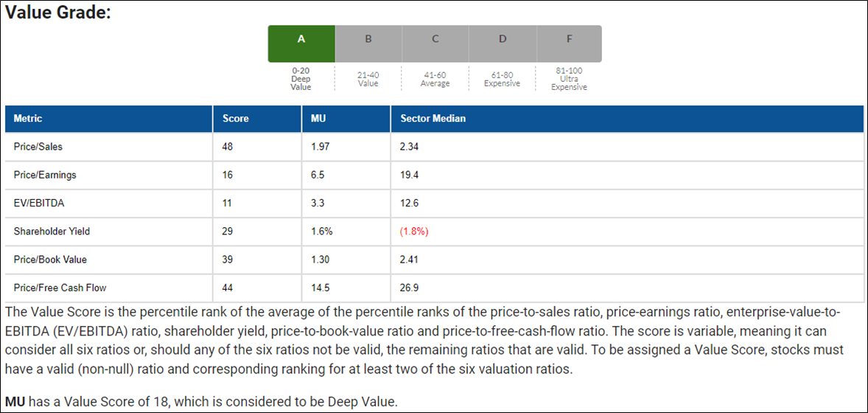Screen dimensions: 868x413
Task: Select the Shareholder Yield metric label
Action: [x=52, y=232]
